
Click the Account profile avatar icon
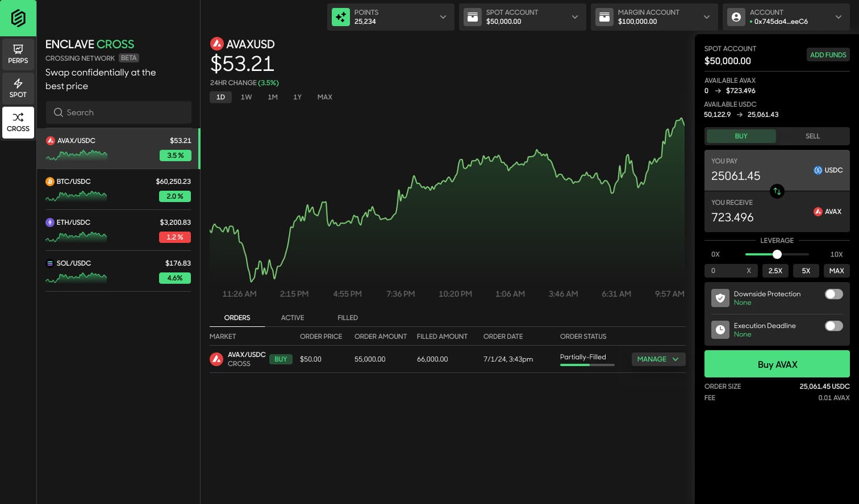tap(736, 17)
